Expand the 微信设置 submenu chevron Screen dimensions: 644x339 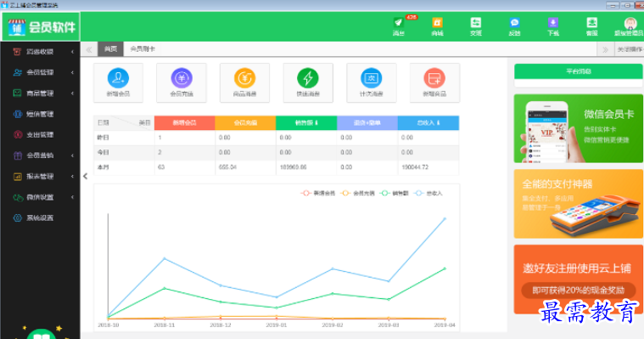pos(72,197)
